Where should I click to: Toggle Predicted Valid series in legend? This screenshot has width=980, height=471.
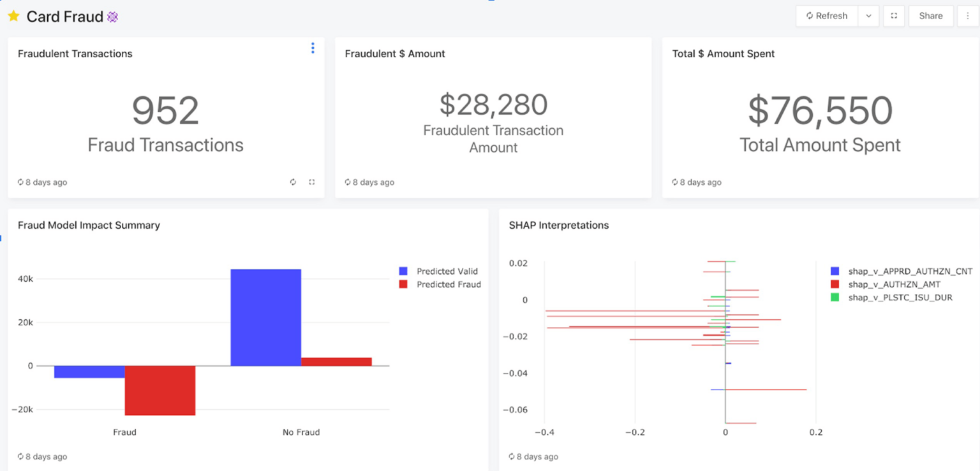click(x=447, y=272)
